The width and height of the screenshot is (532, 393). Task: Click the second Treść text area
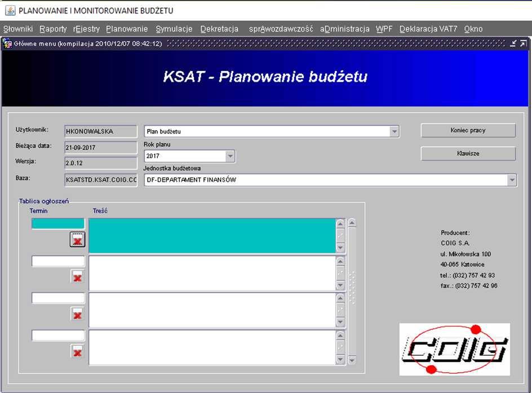[x=212, y=273]
